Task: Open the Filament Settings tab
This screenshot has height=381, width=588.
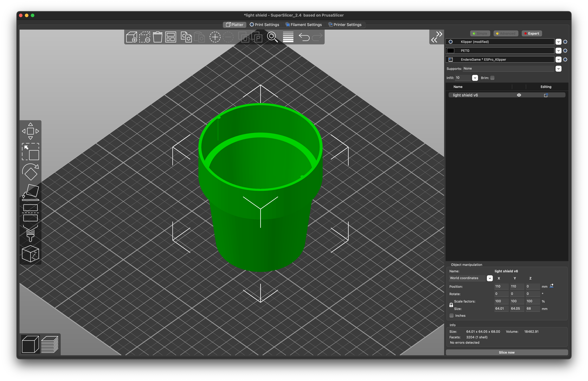Action: (304, 25)
